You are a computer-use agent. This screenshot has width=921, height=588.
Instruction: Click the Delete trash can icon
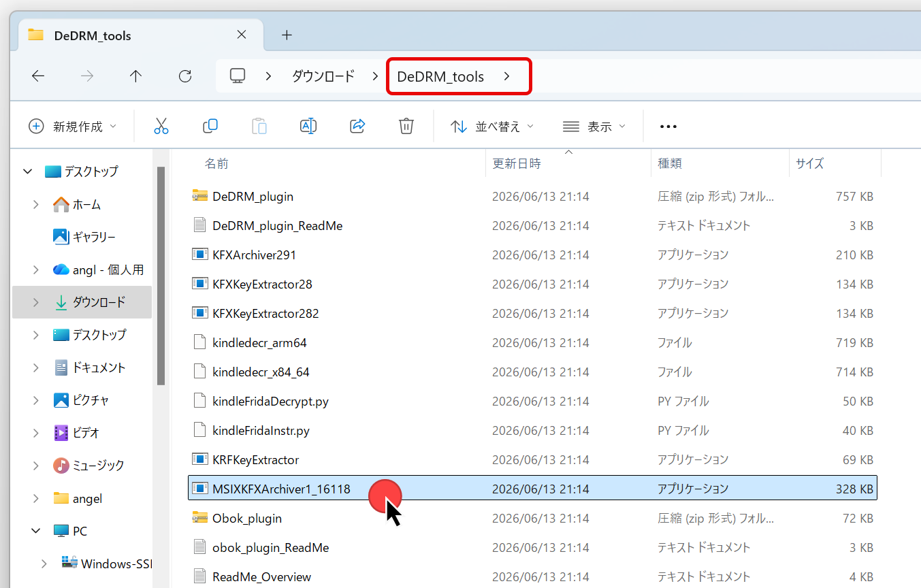[x=406, y=126]
